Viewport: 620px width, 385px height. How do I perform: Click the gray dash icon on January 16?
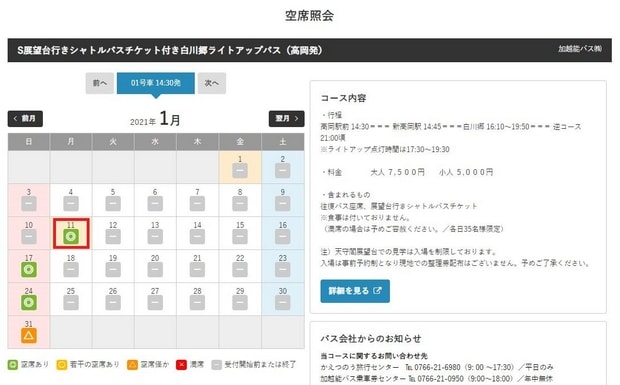click(282, 236)
